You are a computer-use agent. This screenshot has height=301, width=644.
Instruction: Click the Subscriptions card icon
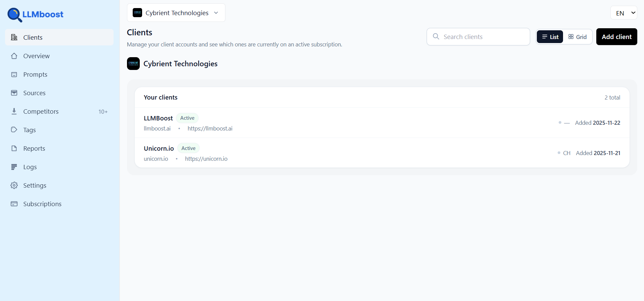point(14,204)
